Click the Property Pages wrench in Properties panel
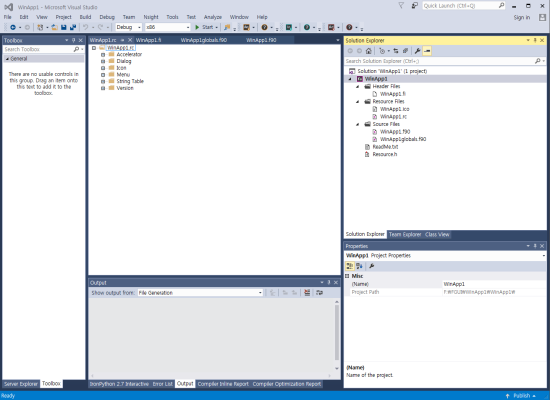The width and height of the screenshot is (550, 400). (x=371, y=266)
